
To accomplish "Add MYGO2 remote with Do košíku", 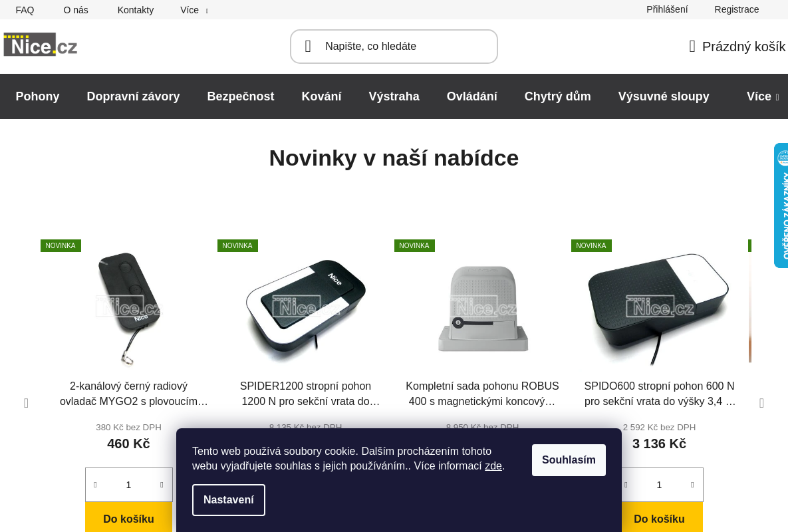I will [128, 519].
